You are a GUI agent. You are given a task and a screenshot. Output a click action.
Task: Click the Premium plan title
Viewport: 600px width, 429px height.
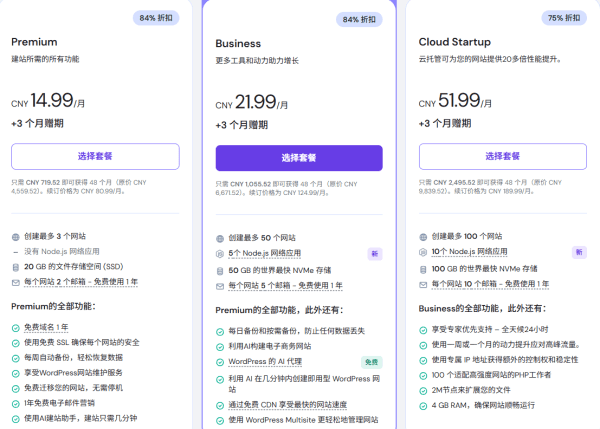(34, 42)
